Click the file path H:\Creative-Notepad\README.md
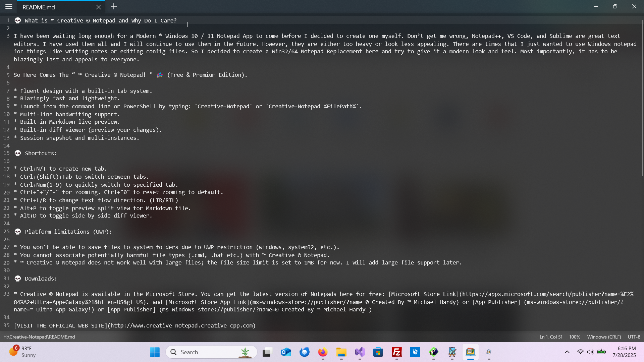 click(x=39, y=337)
